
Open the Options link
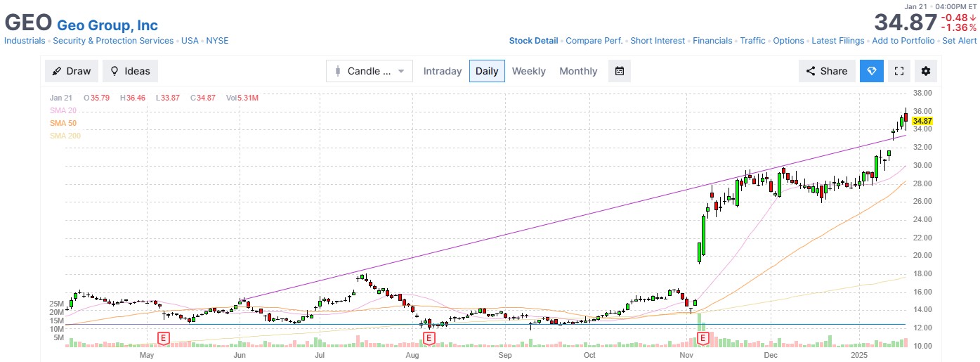click(788, 41)
